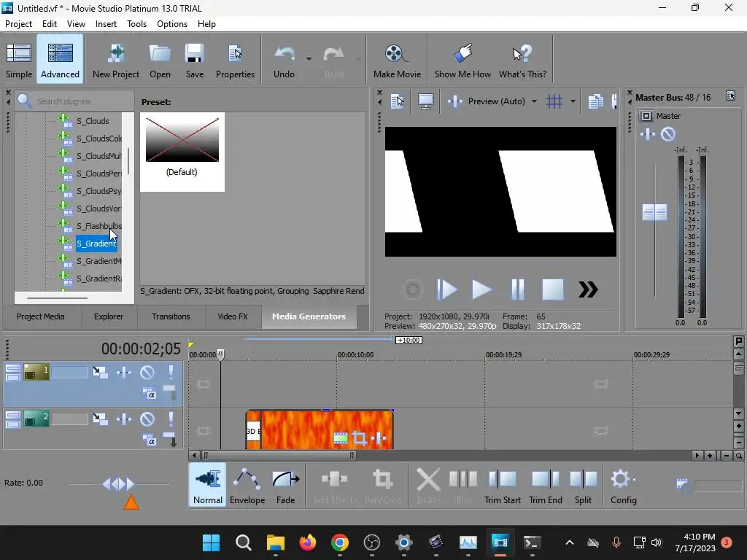Open the Project menu

pyautogui.click(x=18, y=24)
